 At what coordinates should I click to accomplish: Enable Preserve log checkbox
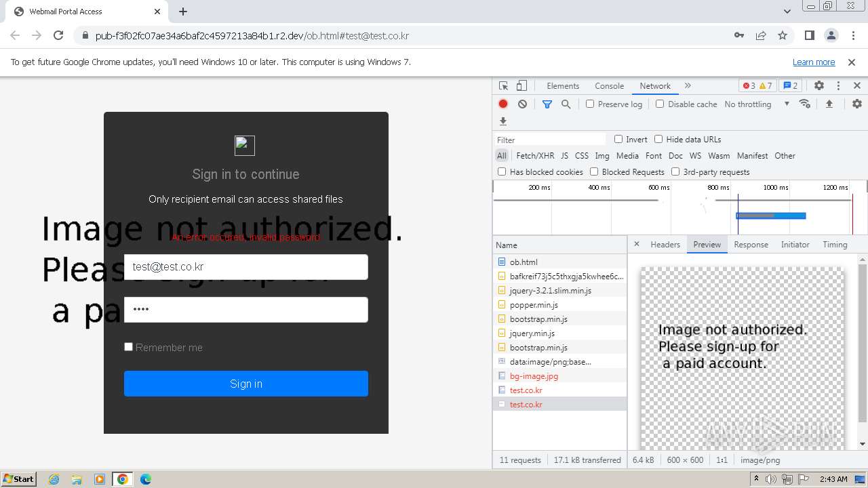tap(590, 104)
